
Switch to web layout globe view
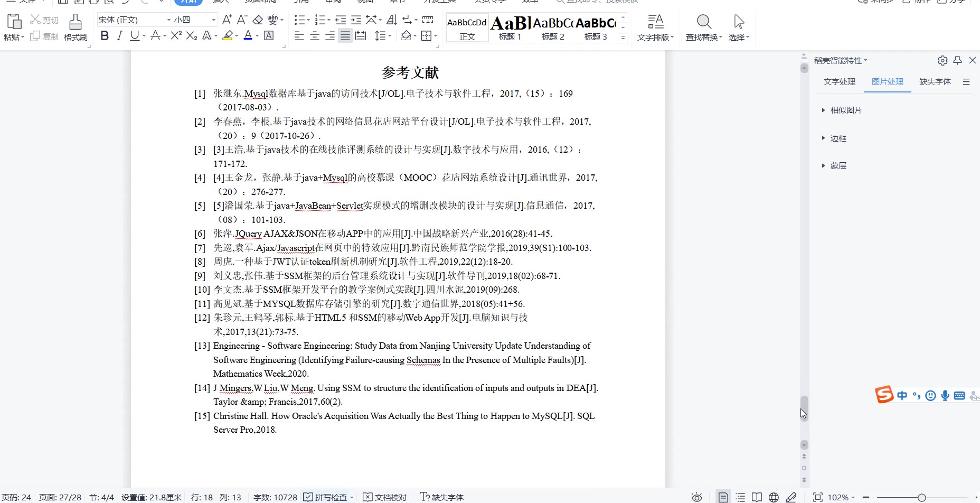coord(774,497)
